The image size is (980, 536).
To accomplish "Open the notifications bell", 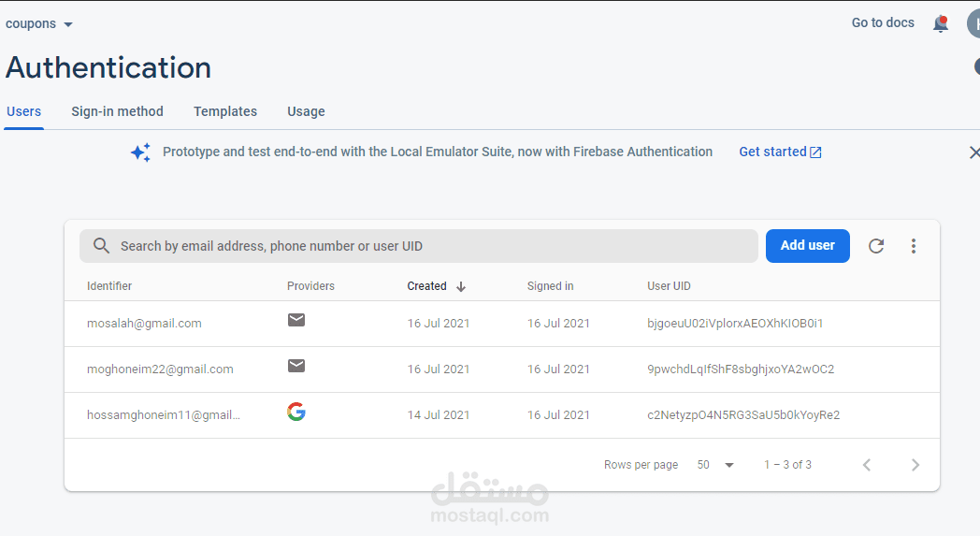I will pyautogui.click(x=941, y=24).
